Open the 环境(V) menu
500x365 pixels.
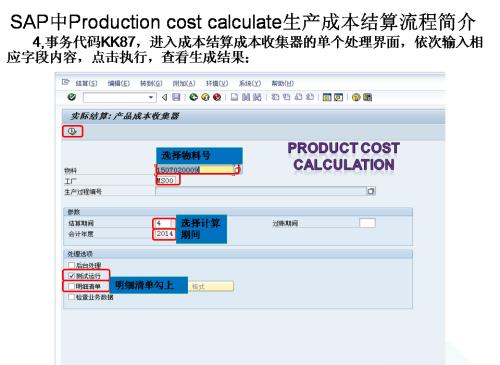tap(217, 83)
